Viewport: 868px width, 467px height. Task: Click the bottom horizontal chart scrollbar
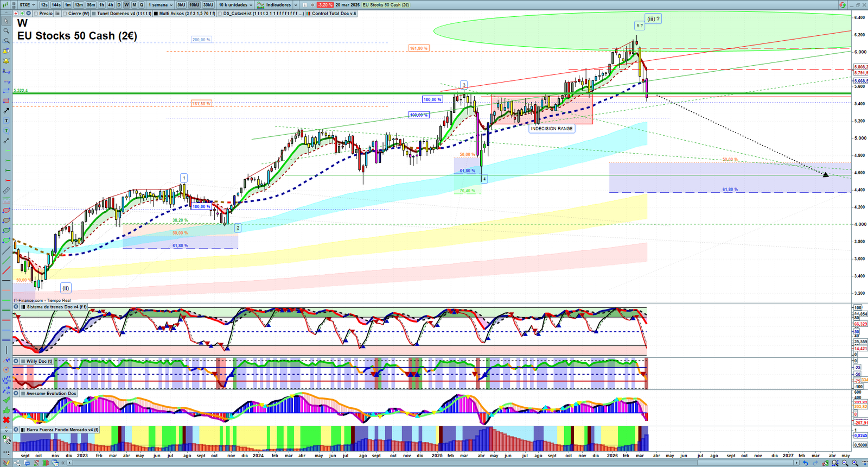pos(434,463)
